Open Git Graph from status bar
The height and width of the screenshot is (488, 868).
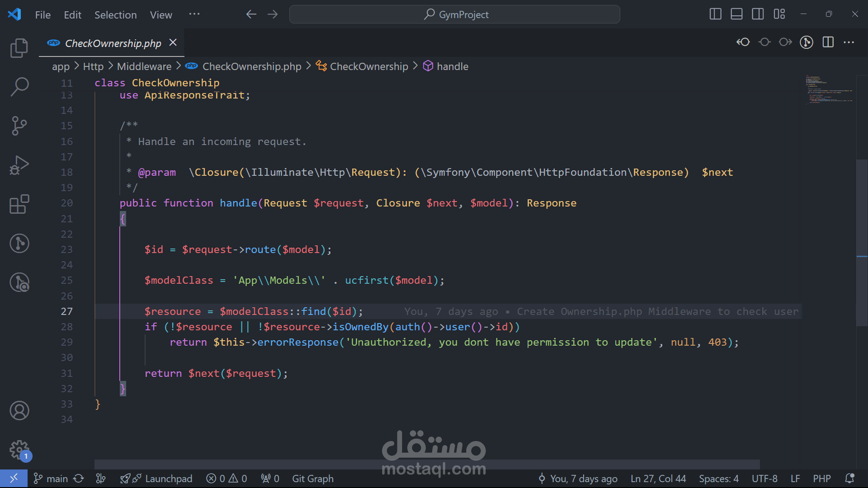coord(312,479)
